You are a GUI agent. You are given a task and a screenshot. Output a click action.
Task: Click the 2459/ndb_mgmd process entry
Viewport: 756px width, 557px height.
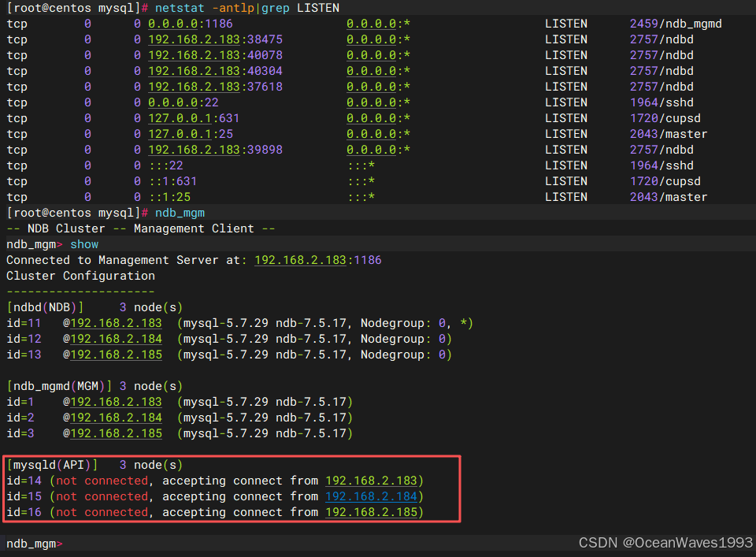[676, 24]
